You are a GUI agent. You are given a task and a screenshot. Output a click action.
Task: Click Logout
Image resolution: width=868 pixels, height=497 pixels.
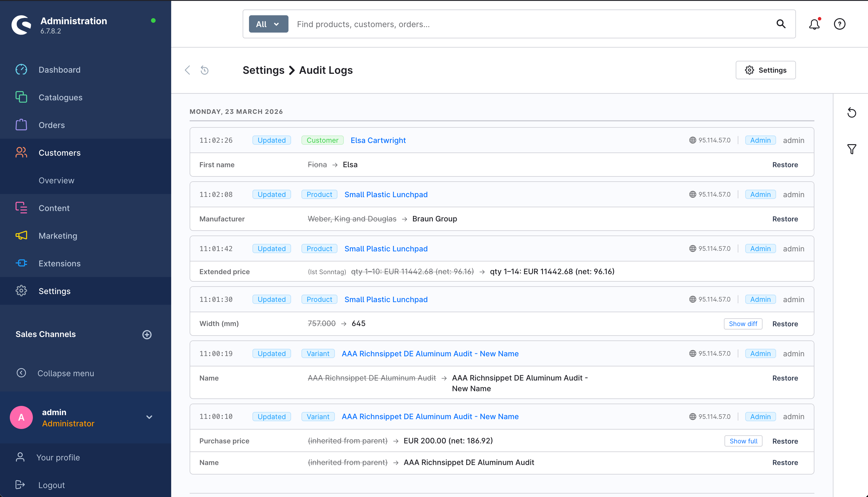tap(51, 485)
